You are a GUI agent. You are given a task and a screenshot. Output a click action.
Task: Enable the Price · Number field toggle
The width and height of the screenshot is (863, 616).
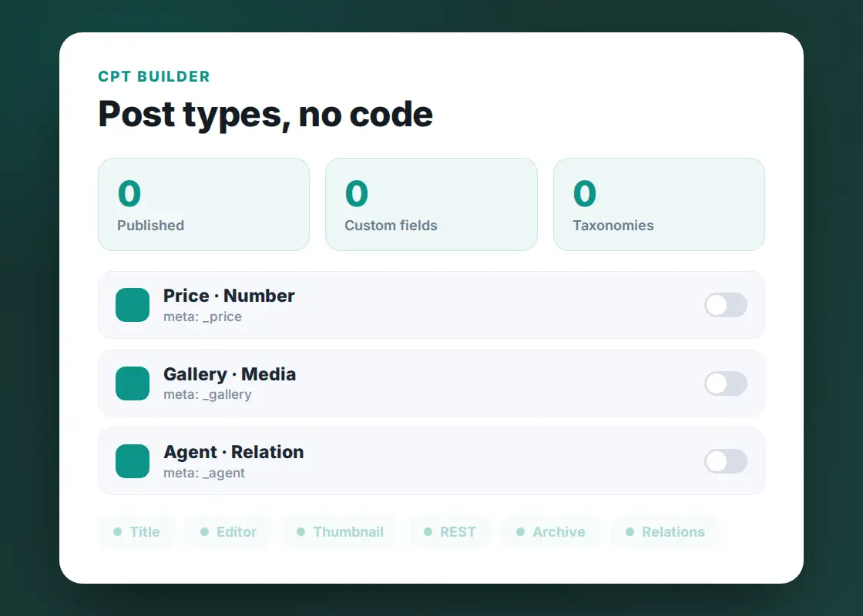(726, 305)
